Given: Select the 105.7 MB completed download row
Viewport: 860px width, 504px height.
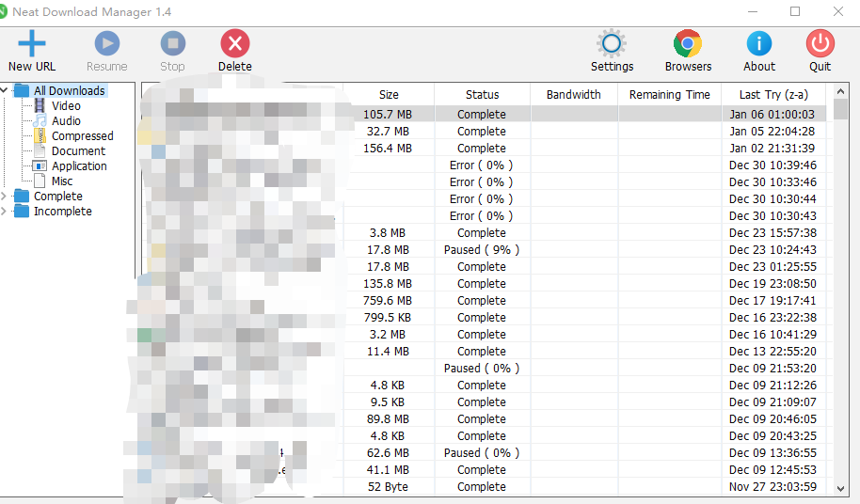Looking at the screenshot, I should [482, 115].
